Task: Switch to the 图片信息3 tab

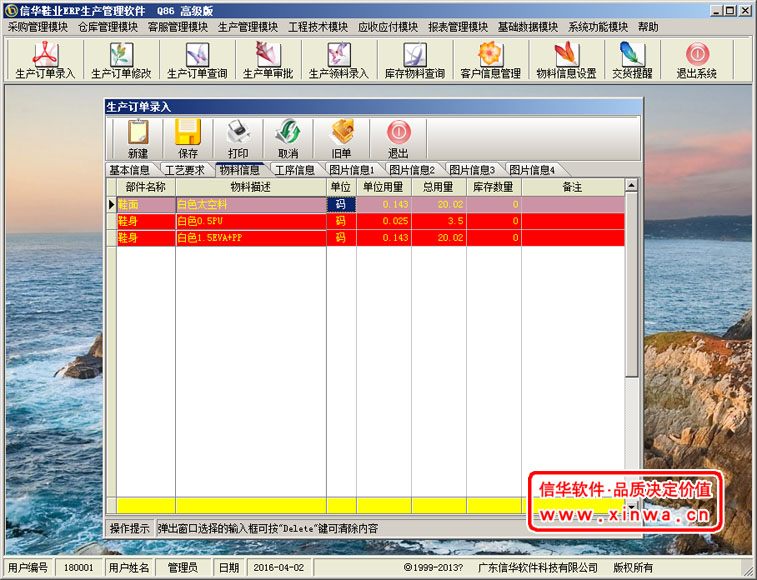Action: pyautogui.click(x=472, y=170)
